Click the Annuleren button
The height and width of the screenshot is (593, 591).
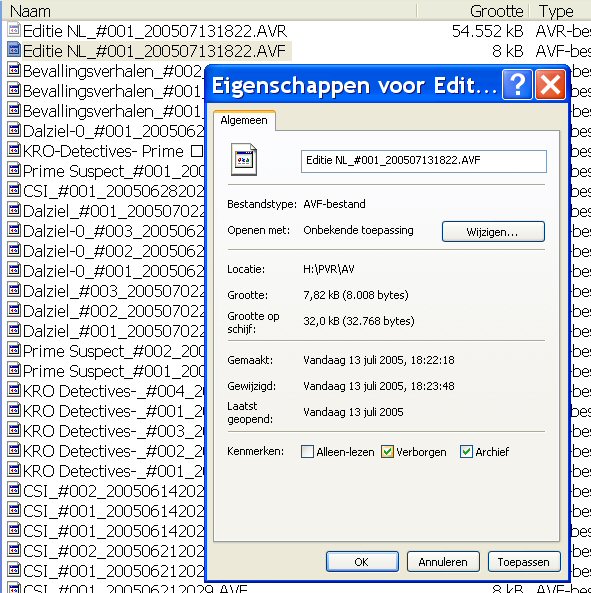pyautogui.click(x=443, y=562)
